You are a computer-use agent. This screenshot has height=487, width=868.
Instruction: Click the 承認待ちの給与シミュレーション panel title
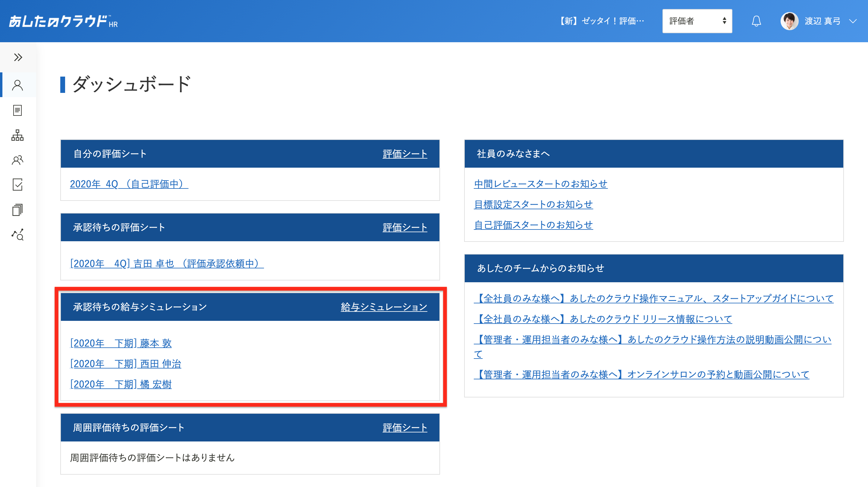coord(140,307)
